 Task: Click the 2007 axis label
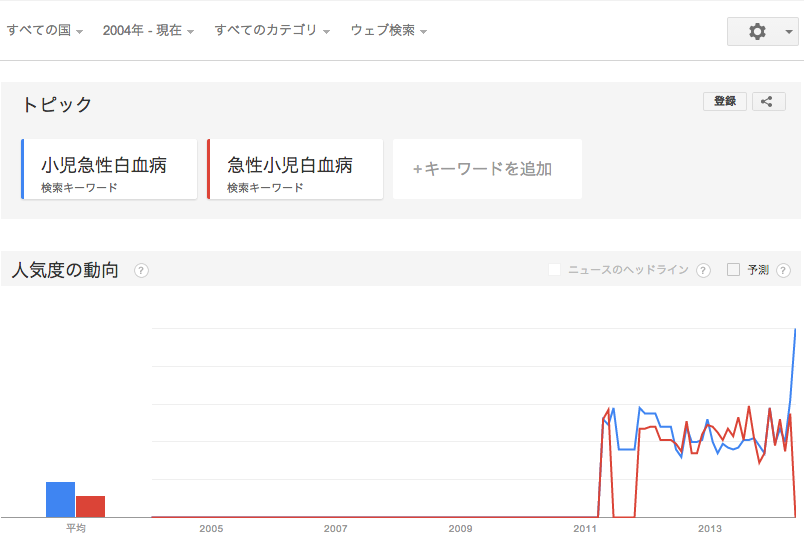(335, 529)
